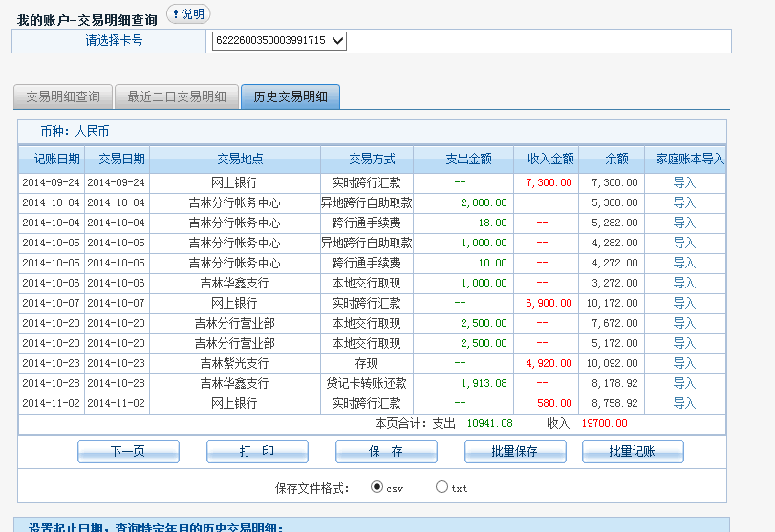Click 导入 for 贷记卡转账还款 row
Screen dimensions: 775x532
(684, 383)
